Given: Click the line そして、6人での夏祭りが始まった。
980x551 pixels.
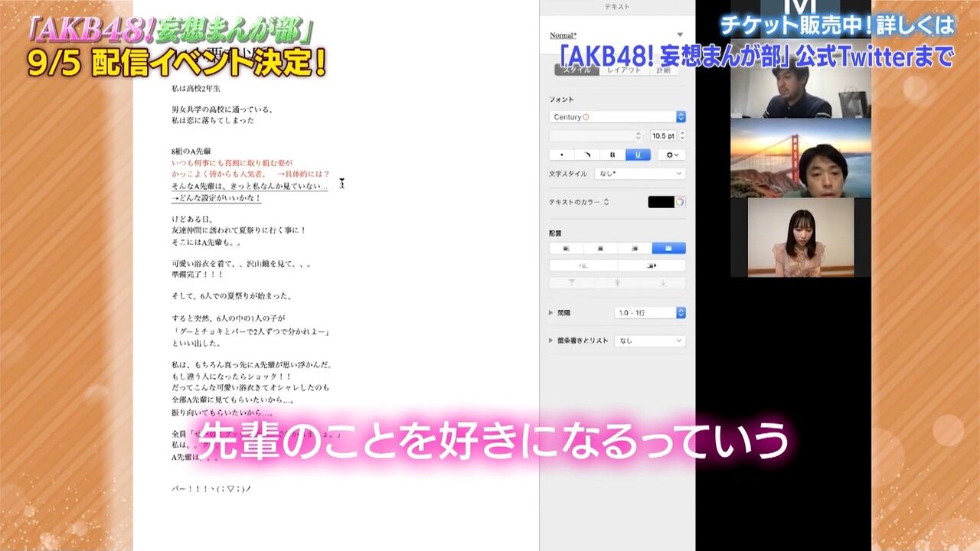Looking at the screenshot, I should tap(232, 295).
